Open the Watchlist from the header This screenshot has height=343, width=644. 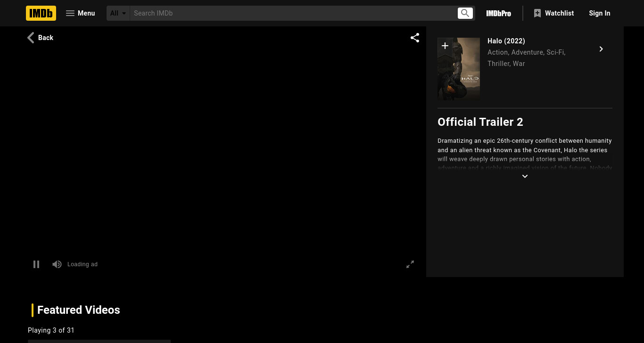(x=553, y=13)
